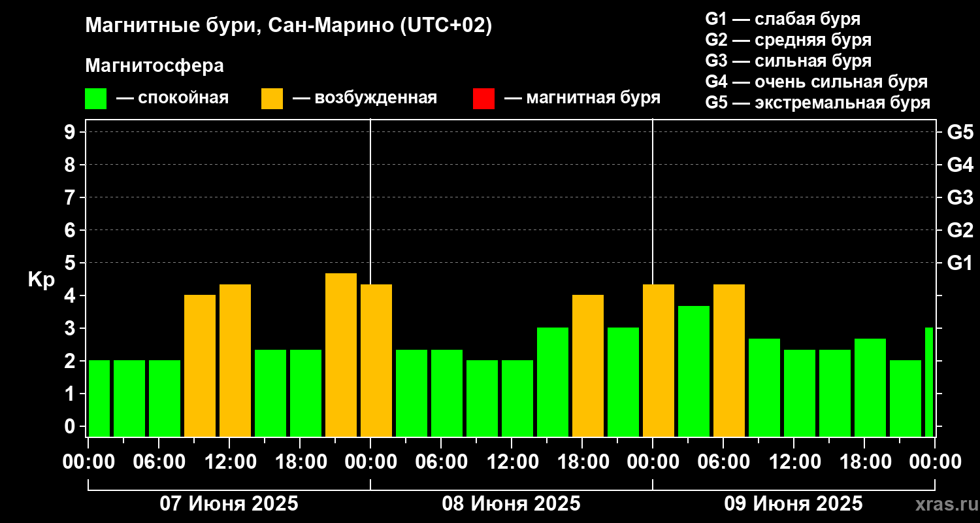The height and width of the screenshot is (523, 980).
Task: Click the orange 'возбужденная' legend swatch
Action: tap(272, 99)
